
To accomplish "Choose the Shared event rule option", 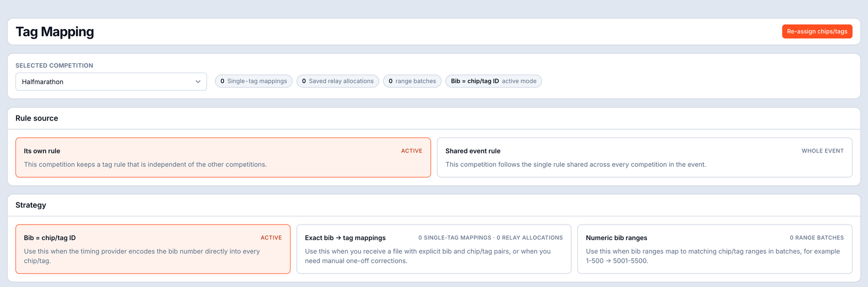I will 644,158.
